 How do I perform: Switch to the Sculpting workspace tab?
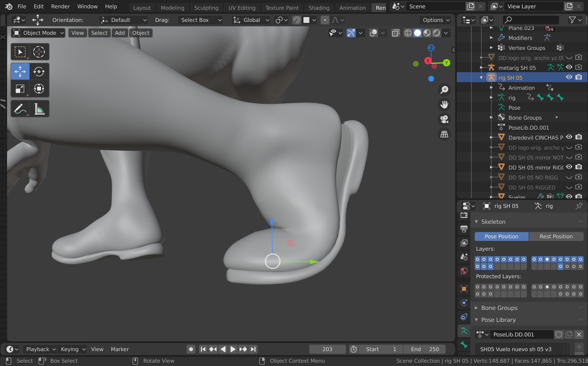click(x=206, y=8)
